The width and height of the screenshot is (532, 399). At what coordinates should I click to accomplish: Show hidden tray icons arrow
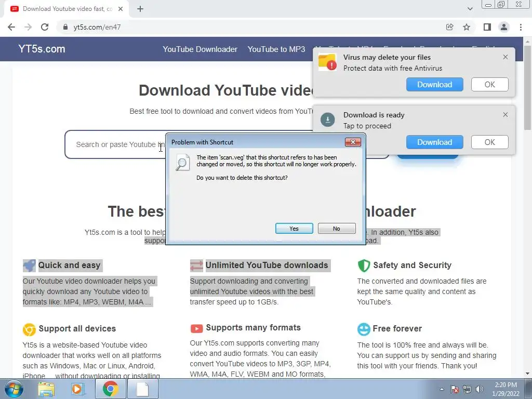click(442, 389)
